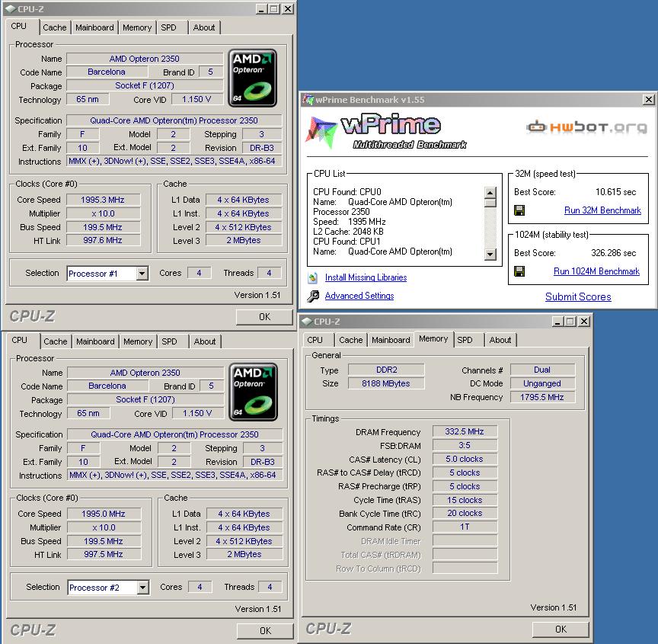
Task: Click the DC Mode value Unganged
Action: pyautogui.click(x=542, y=383)
